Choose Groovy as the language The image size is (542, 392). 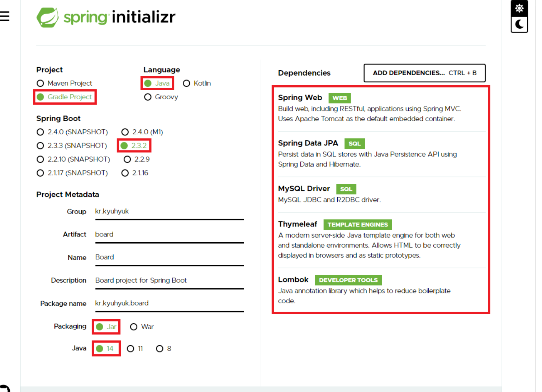coord(161,97)
